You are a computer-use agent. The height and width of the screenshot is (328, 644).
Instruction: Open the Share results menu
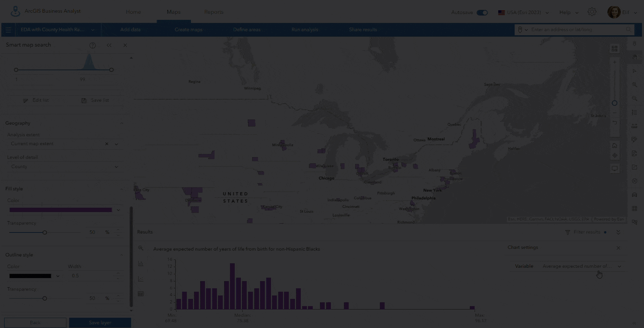tap(363, 30)
